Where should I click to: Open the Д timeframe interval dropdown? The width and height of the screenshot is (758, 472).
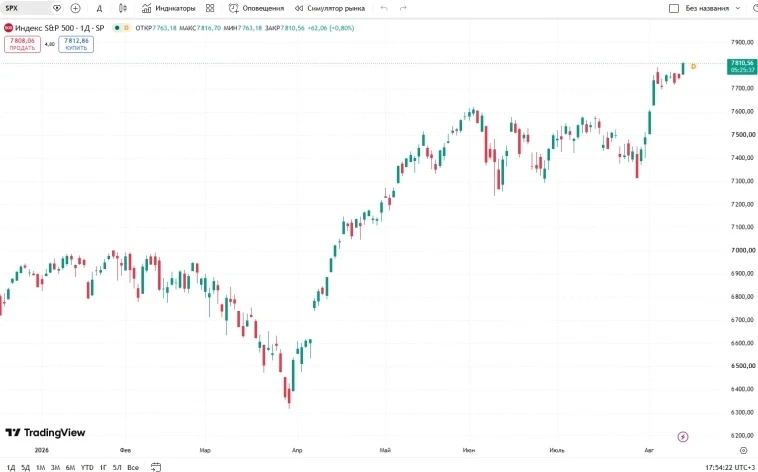tap(99, 8)
